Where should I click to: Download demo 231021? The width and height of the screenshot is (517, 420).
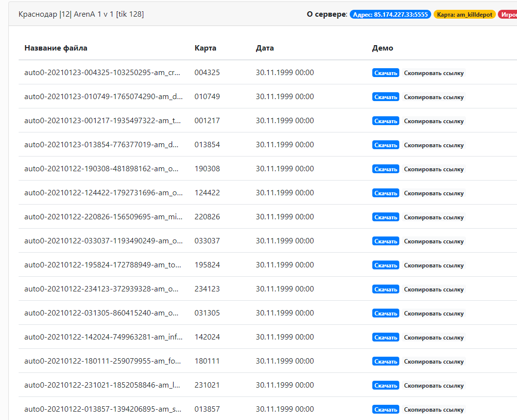pyautogui.click(x=386, y=386)
